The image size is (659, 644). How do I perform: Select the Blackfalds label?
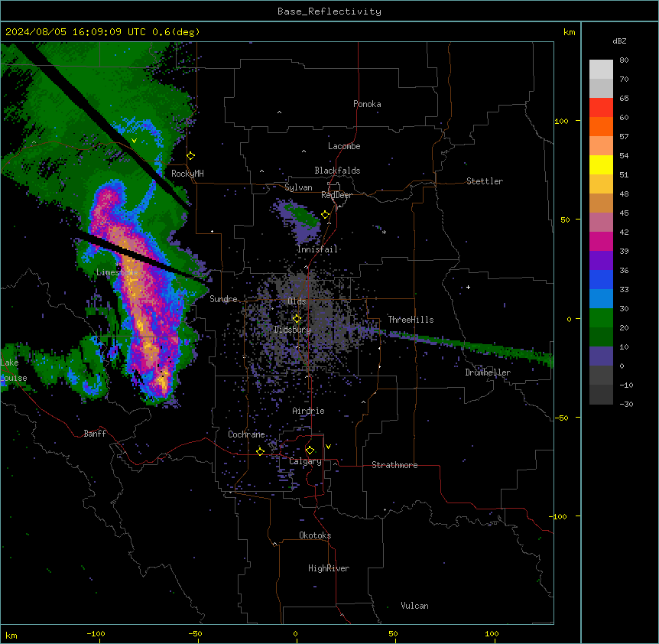pyautogui.click(x=337, y=171)
